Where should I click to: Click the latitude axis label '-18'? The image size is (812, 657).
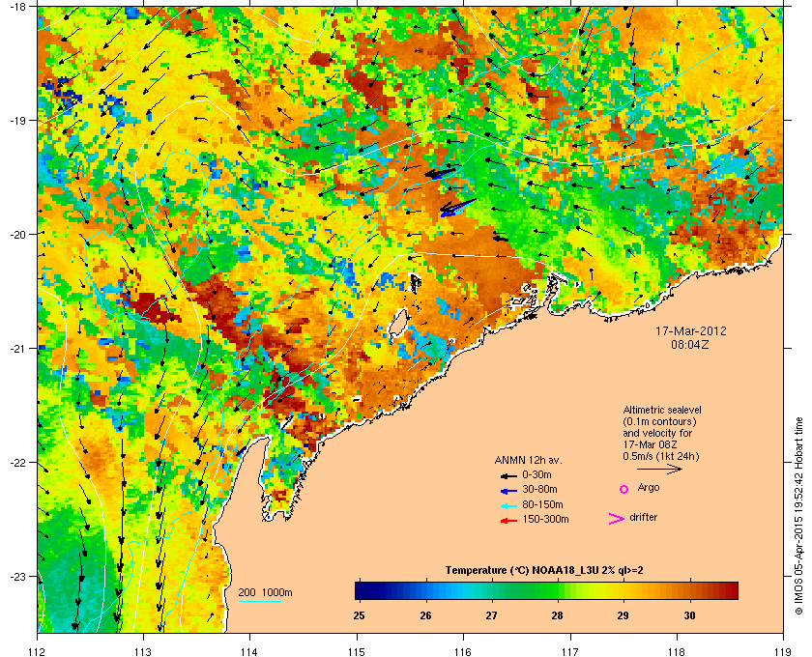(17, 6)
